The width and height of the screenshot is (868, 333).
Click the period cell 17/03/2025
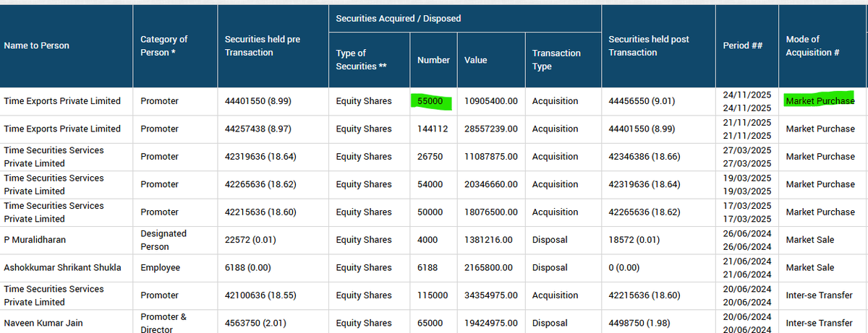[x=747, y=212]
